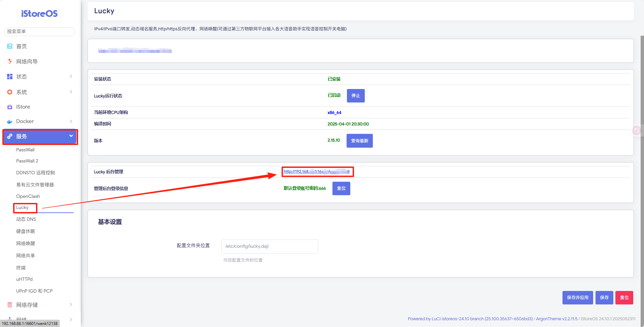Open the OpenClash service page
Viewport: 644px width, 327px height.
(28, 196)
